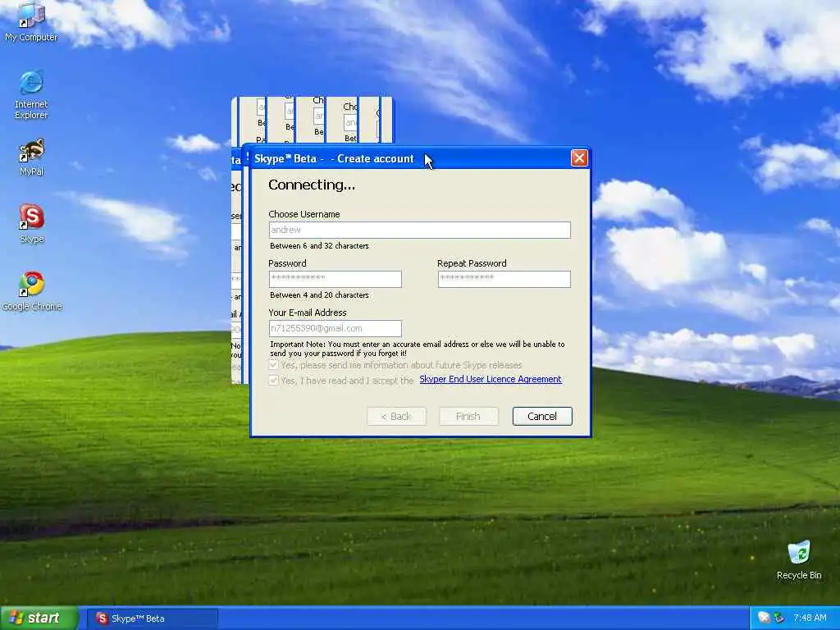
Task: Click the 7:48 AM system clock
Action: coord(810,619)
